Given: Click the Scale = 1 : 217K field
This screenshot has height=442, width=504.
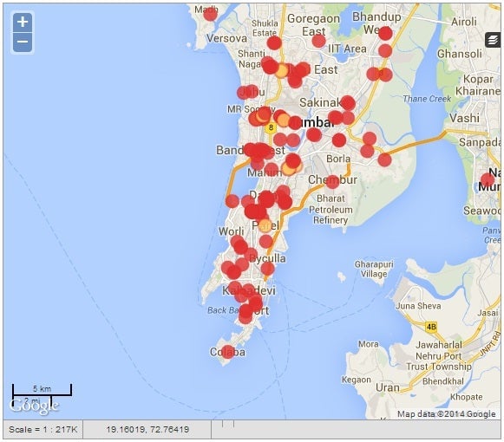Looking at the screenshot, I should [43, 430].
